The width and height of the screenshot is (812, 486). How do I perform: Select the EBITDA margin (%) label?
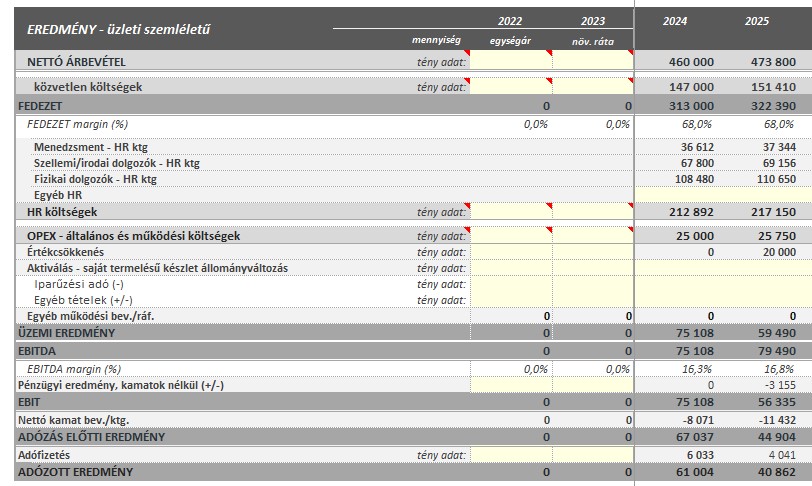coord(74,369)
